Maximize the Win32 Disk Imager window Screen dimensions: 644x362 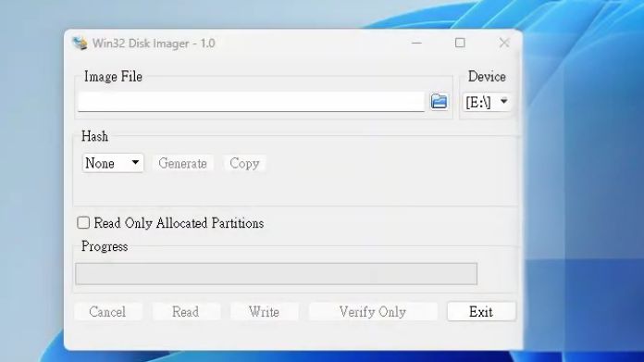pos(460,43)
